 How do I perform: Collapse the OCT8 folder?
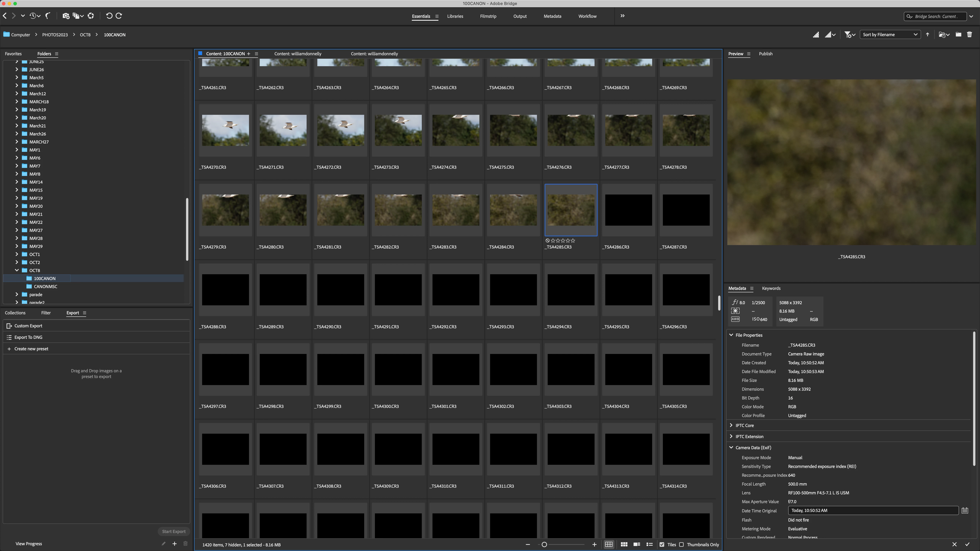[x=17, y=270]
